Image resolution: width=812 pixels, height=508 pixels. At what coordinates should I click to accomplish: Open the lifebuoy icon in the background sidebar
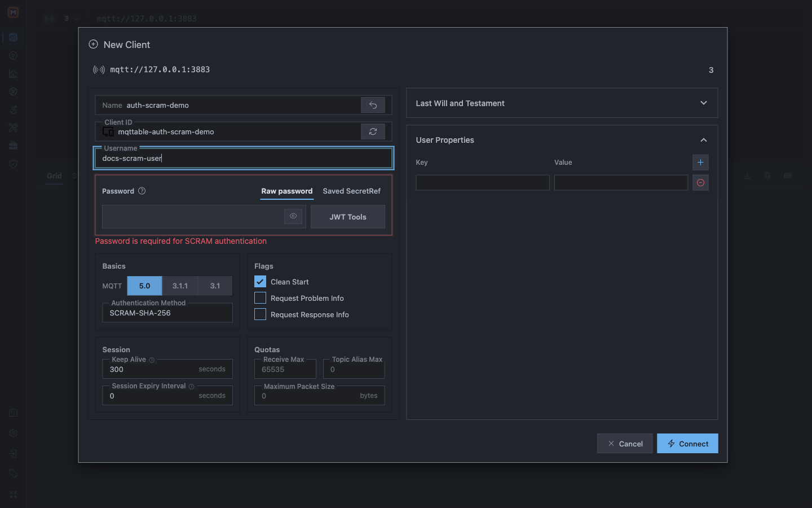tap(13, 91)
